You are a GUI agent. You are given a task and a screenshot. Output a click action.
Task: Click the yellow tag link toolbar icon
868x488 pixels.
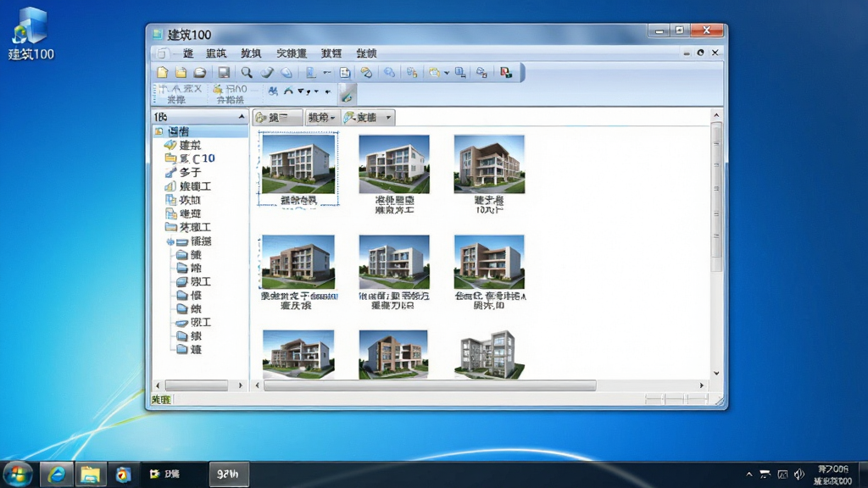[366, 73]
